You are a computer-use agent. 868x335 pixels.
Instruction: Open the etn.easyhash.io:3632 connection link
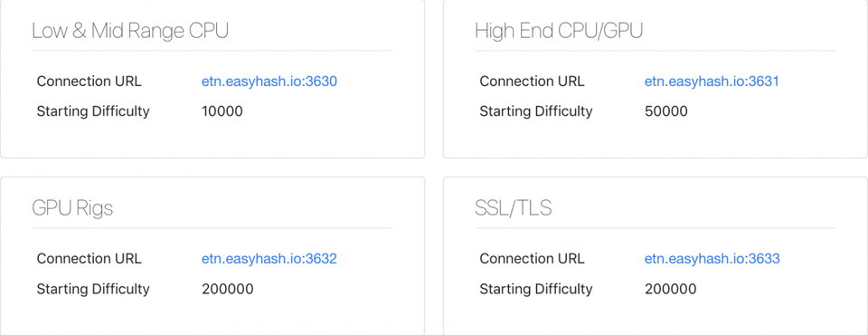point(269,259)
